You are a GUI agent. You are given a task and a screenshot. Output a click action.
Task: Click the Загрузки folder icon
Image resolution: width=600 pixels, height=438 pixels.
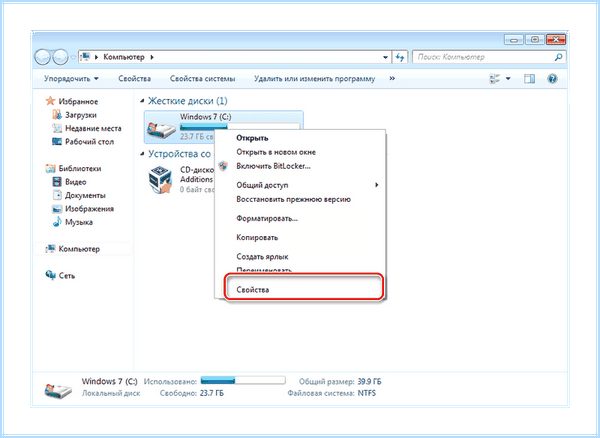pyautogui.click(x=57, y=114)
